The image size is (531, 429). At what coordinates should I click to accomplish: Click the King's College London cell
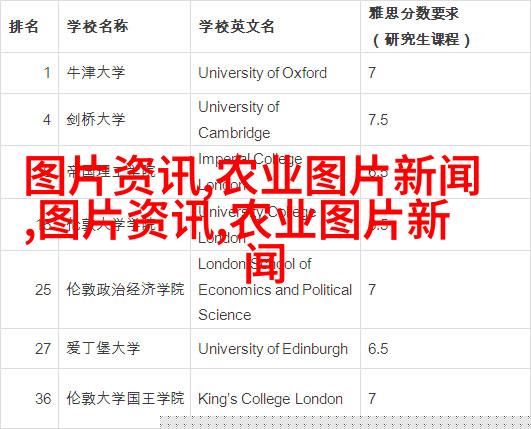point(270,399)
